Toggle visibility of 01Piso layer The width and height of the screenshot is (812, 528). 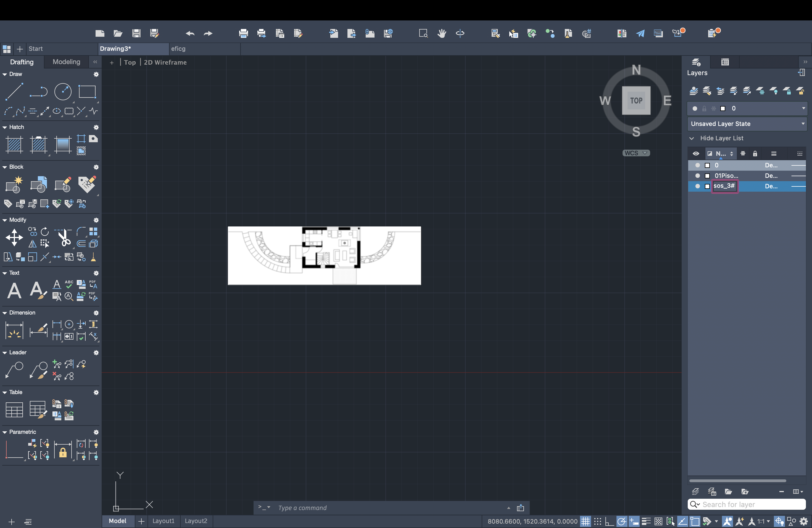697,176
